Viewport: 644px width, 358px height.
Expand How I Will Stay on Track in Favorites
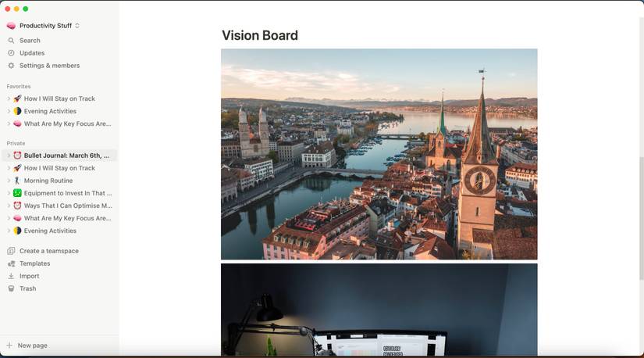point(9,98)
